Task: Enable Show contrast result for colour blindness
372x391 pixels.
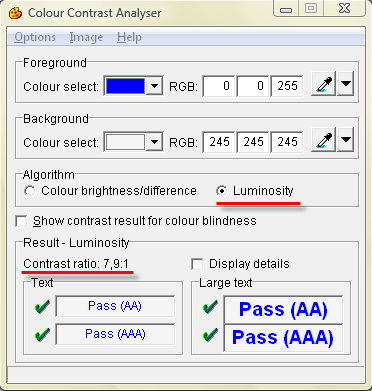Action: pyautogui.click(x=21, y=221)
